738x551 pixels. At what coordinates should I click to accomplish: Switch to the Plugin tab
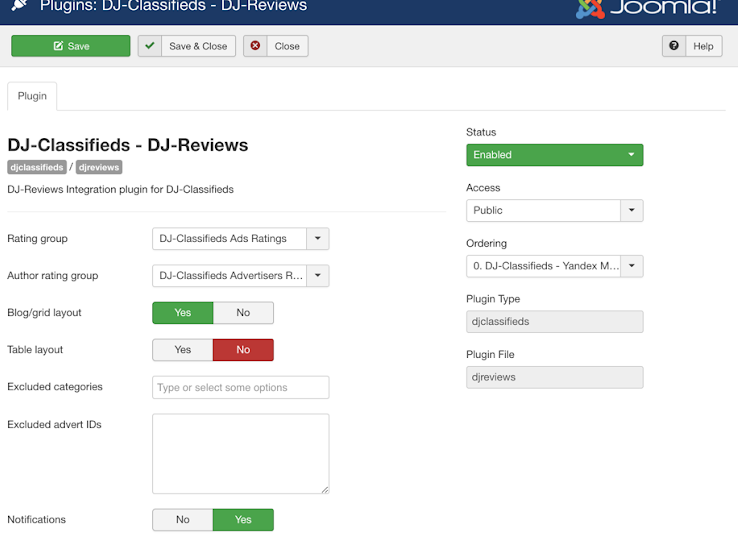tap(32, 96)
